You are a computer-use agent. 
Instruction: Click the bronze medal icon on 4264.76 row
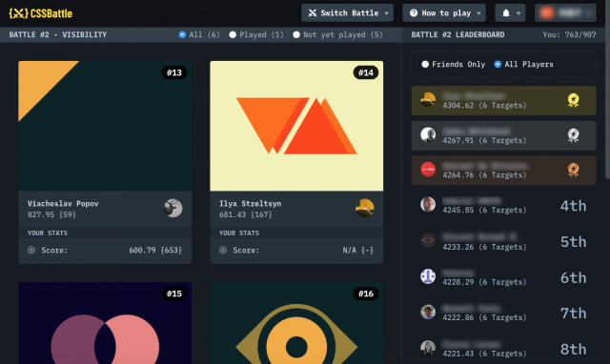tap(573, 170)
